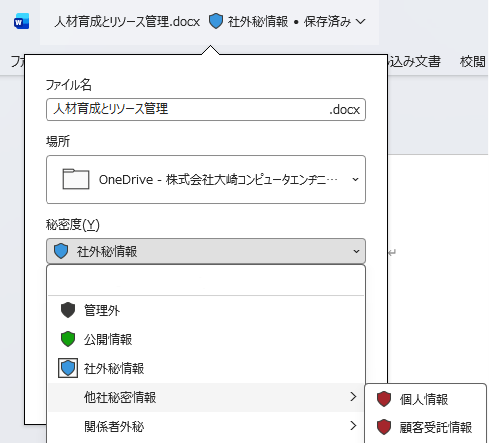Click the shield icon in the 秘密度 combo box
489x443 pixels.
[61, 251]
